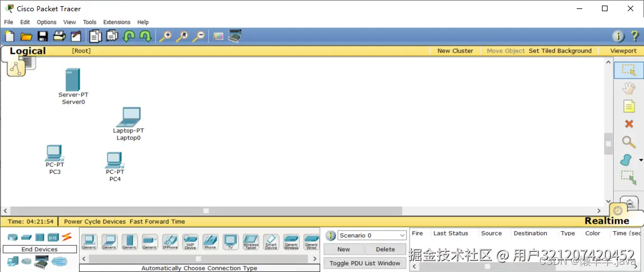Screen dimensions: 644x272
Task: Open the Tools menu
Action: click(90, 22)
